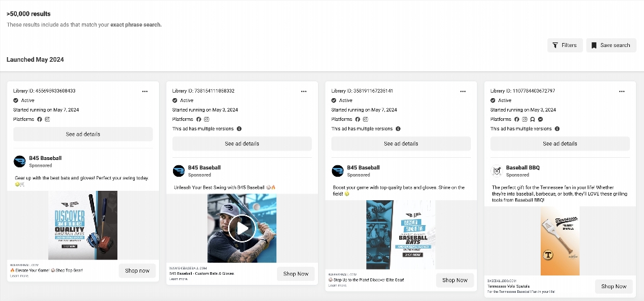Click 'Gear up with the best bats' ad text

pyautogui.click(x=81, y=181)
